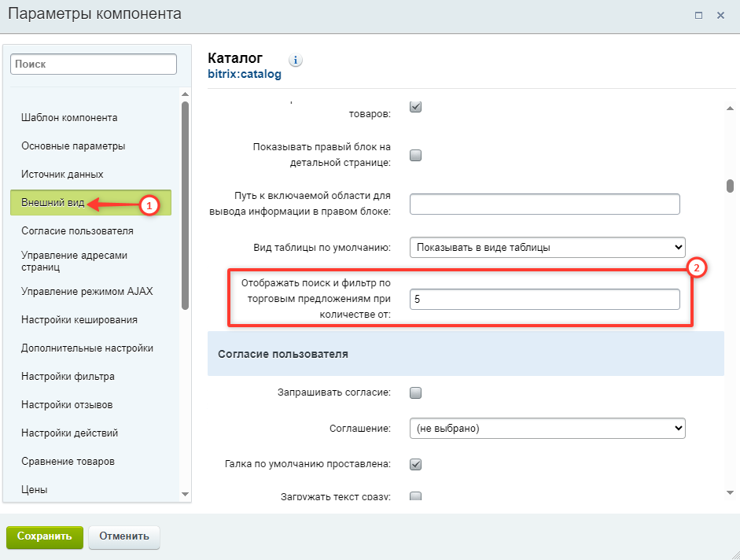The height and width of the screenshot is (560, 740).
Task: Select 'Шаблон компонента' section
Action: [69, 117]
